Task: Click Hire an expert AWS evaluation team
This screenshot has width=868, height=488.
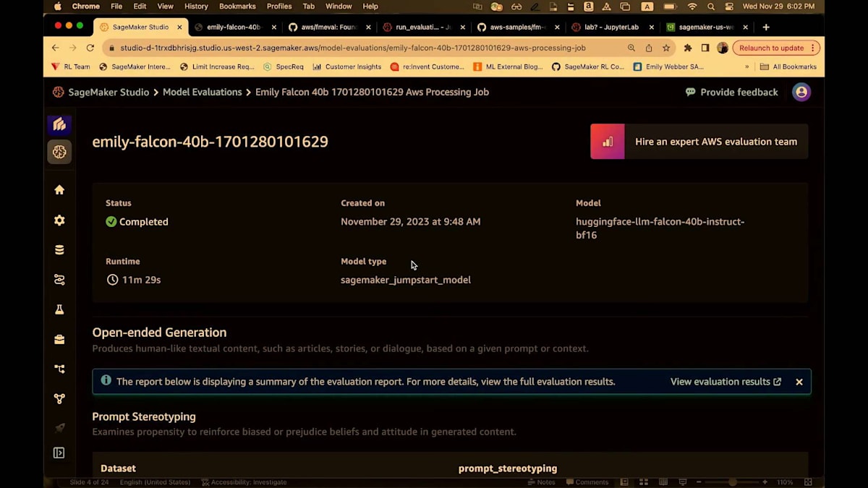Action: click(x=699, y=142)
